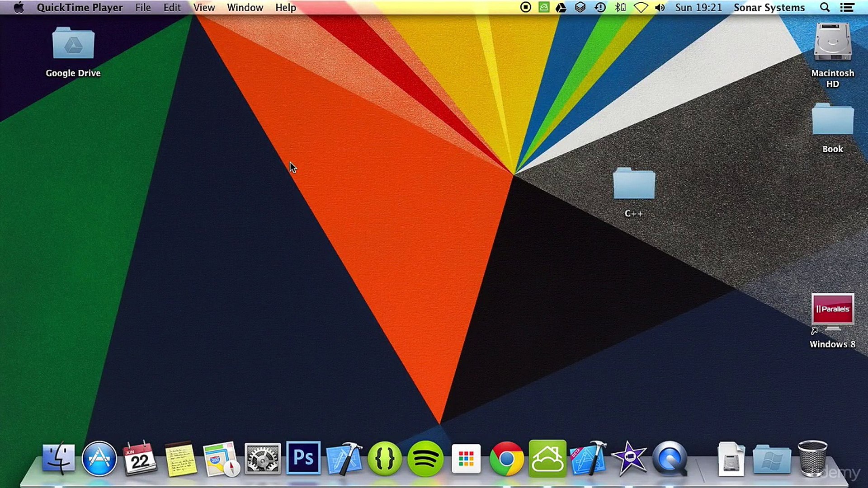
Task: Click the Sun 19:21 clock
Action: click(698, 8)
